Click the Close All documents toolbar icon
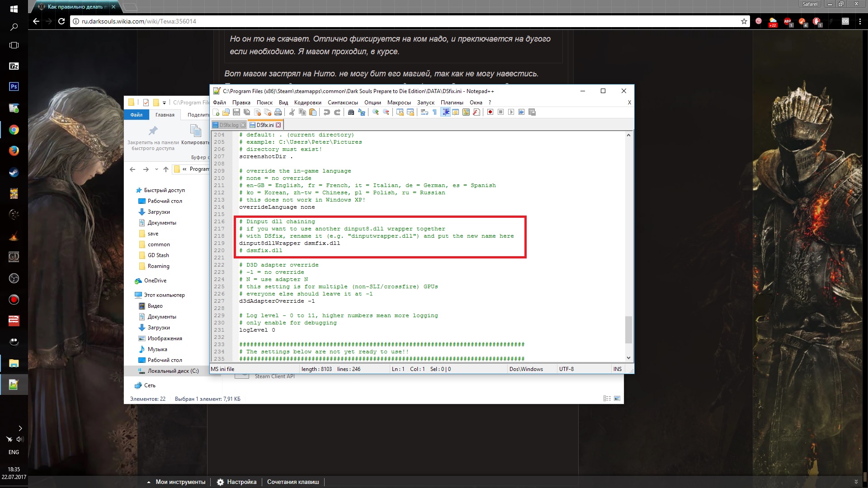This screenshot has height=488, width=868. point(268,112)
